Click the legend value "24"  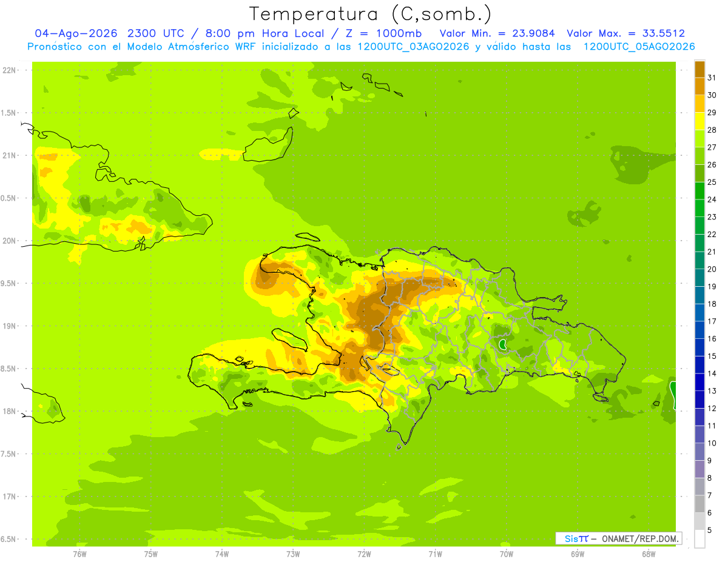point(712,199)
